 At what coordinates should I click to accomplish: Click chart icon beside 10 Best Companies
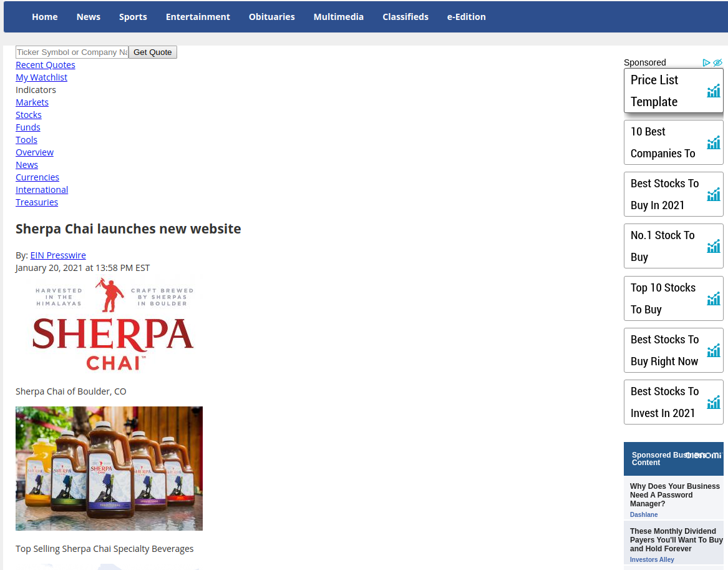click(713, 143)
